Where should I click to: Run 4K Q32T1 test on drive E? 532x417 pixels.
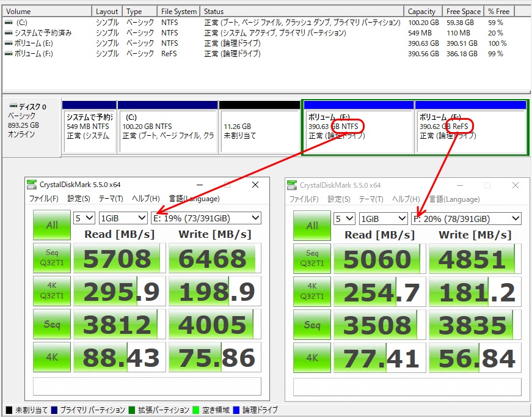52,290
